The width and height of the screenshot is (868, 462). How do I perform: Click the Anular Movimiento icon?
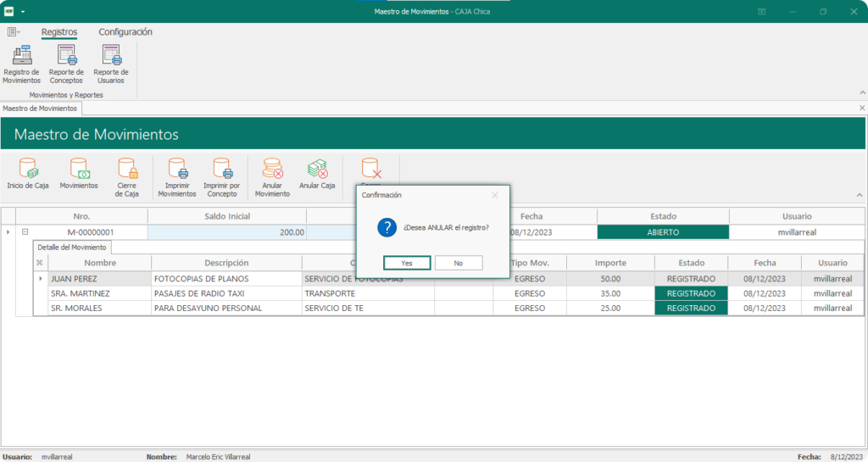pos(272,169)
